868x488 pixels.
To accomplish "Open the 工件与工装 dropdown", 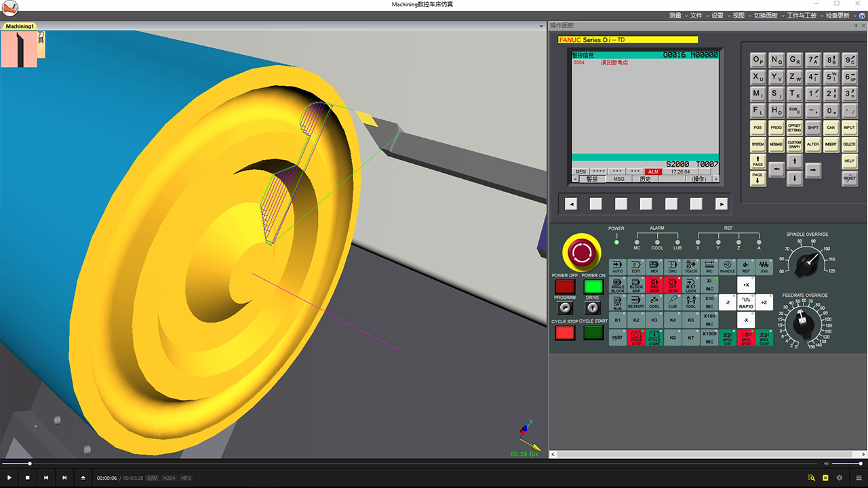I will tap(802, 15).
